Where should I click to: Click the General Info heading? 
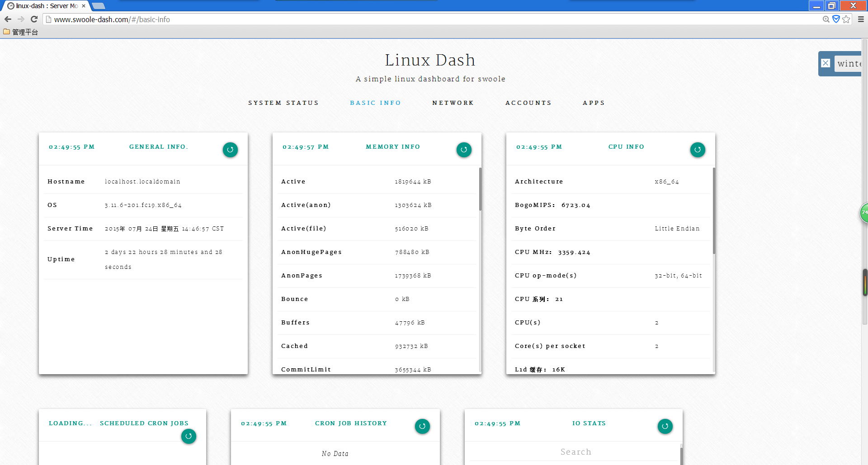point(159,147)
